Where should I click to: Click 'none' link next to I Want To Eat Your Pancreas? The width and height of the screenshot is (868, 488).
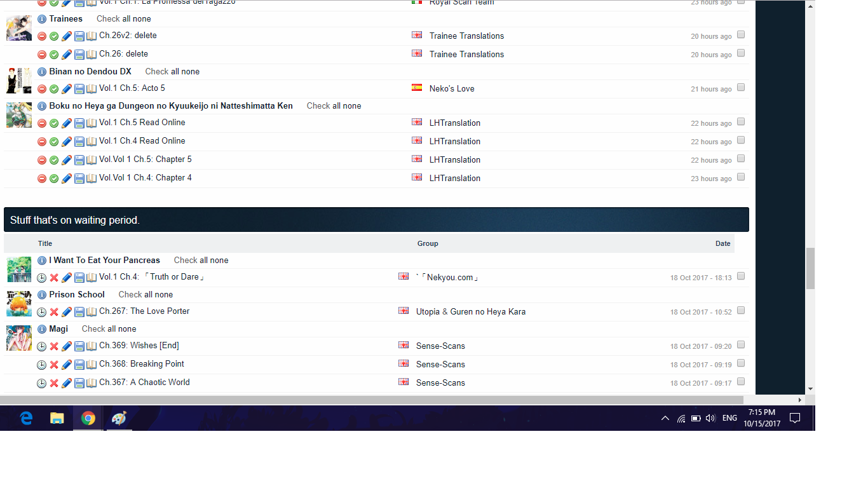pyautogui.click(x=219, y=261)
